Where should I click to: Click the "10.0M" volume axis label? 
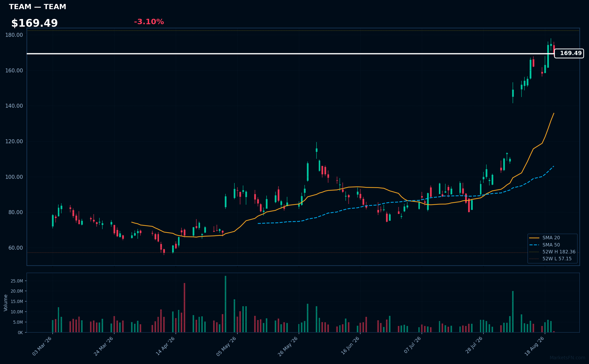coord(17,312)
